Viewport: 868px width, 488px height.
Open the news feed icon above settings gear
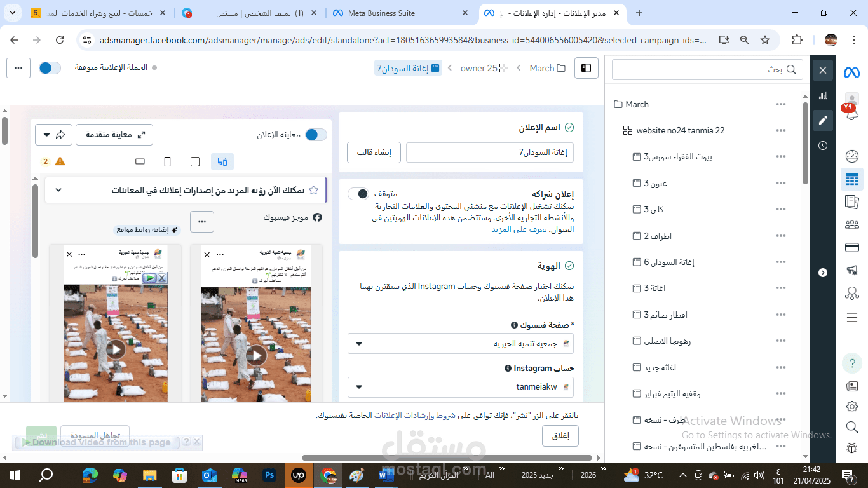[x=852, y=386]
